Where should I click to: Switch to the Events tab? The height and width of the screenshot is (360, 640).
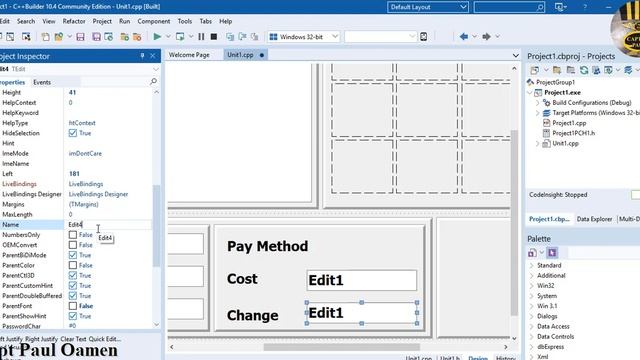(42, 82)
